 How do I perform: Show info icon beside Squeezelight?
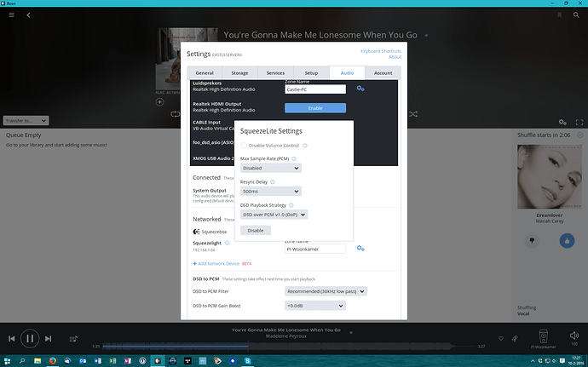[227, 243]
